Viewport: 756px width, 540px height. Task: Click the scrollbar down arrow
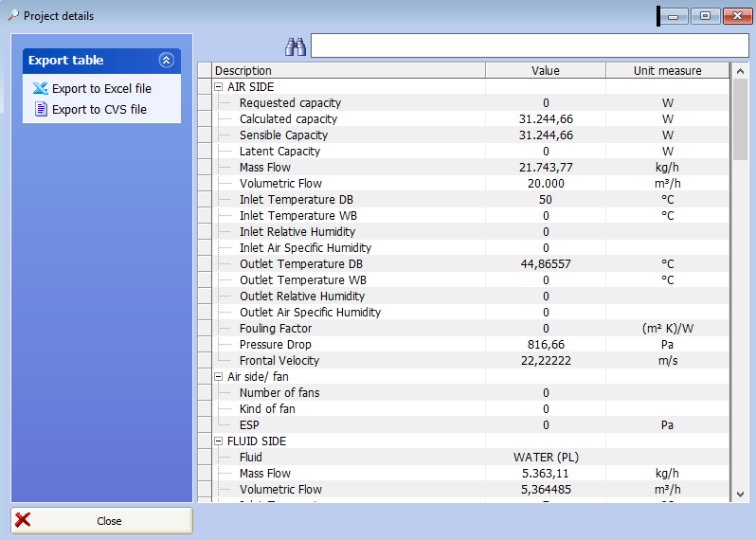point(740,495)
